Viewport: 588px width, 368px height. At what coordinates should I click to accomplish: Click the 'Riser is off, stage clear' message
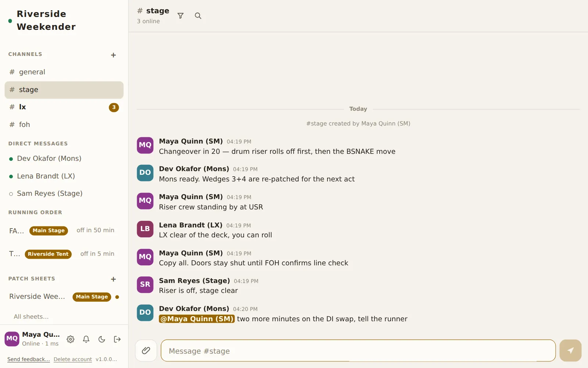click(x=198, y=291)
